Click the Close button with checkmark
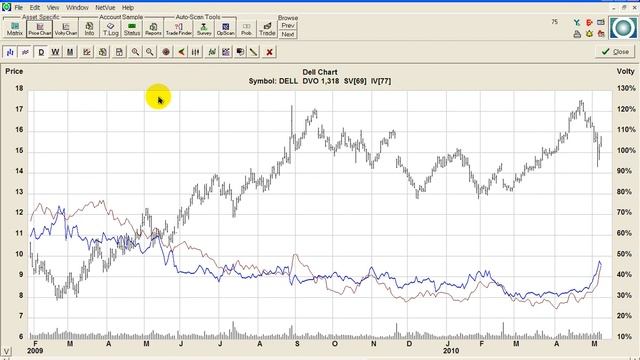 pos(615,52)
